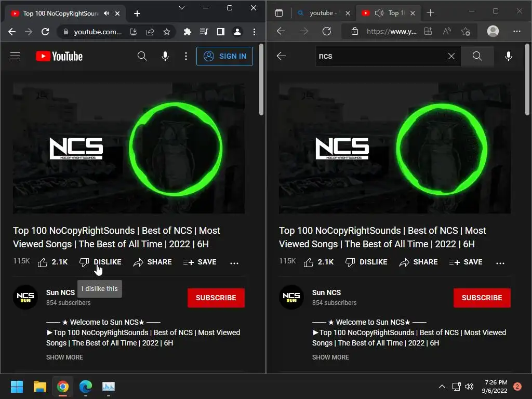
Task: Open volume control in system tray
Action: [469, 387]
